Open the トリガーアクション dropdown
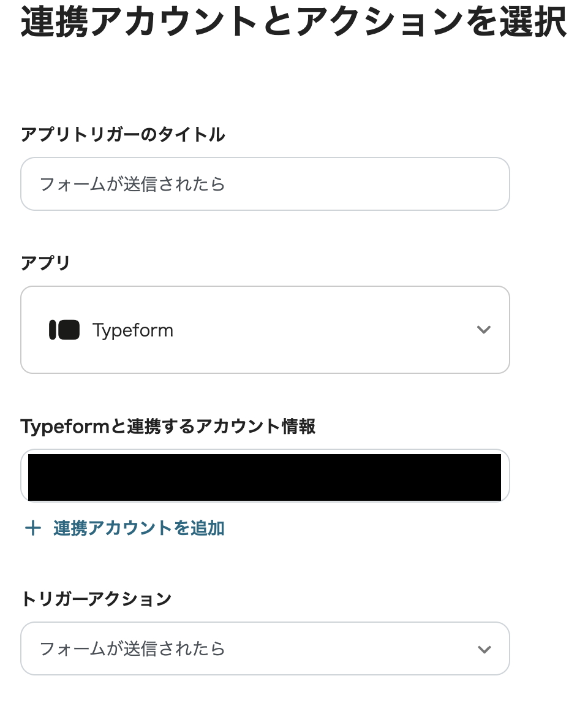This screenshot has width=588, height=711. pos(265,648)
